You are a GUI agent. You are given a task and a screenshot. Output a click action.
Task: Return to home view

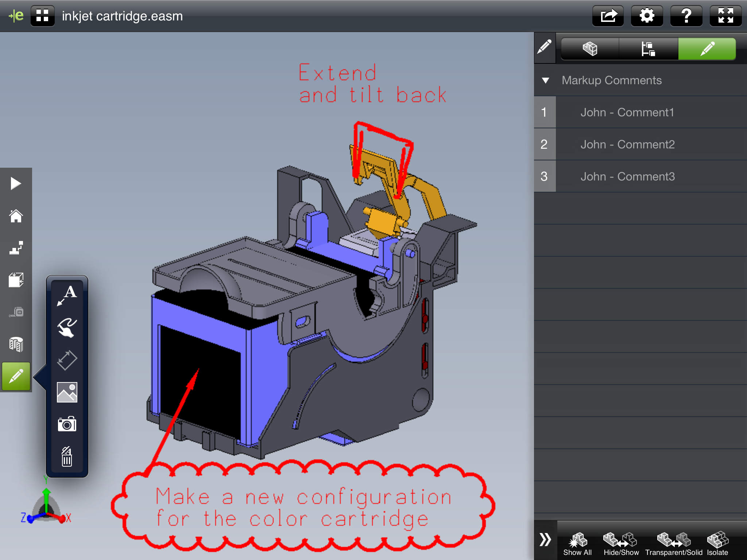pos(16,216)
